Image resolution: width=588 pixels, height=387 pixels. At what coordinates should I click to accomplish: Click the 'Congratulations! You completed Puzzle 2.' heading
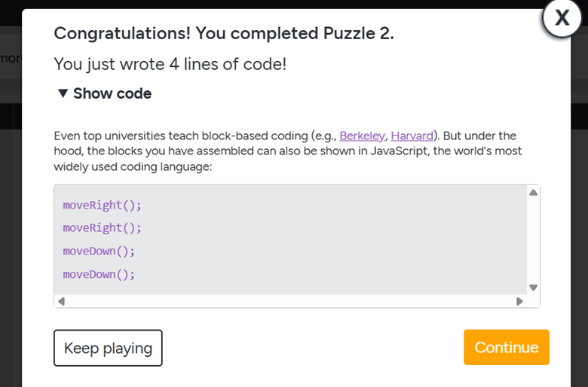pos(224,33)
